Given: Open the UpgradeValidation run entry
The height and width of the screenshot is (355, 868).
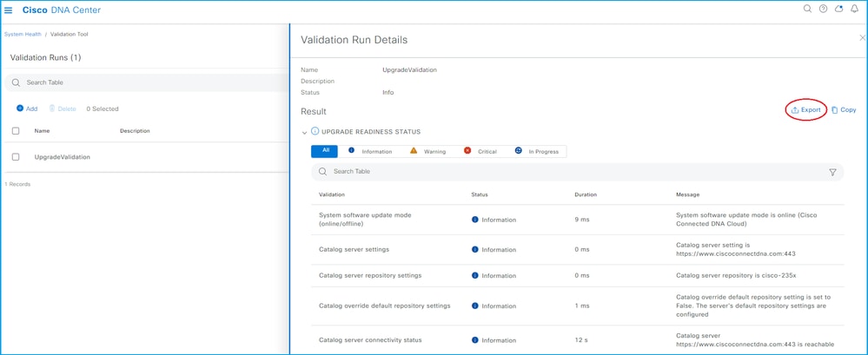Looking at the screenshot, I should (x=62, y=157).
